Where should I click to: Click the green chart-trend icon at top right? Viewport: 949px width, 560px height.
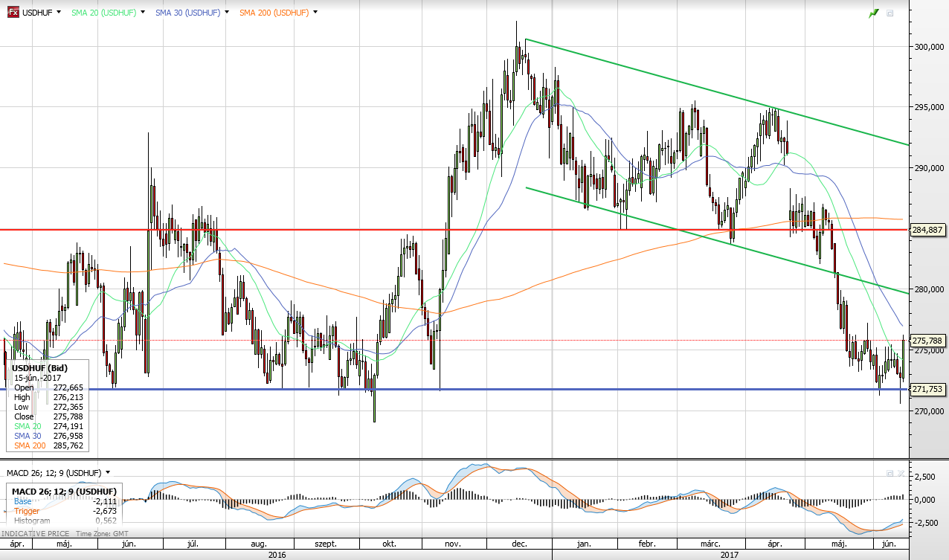[874, 13]
